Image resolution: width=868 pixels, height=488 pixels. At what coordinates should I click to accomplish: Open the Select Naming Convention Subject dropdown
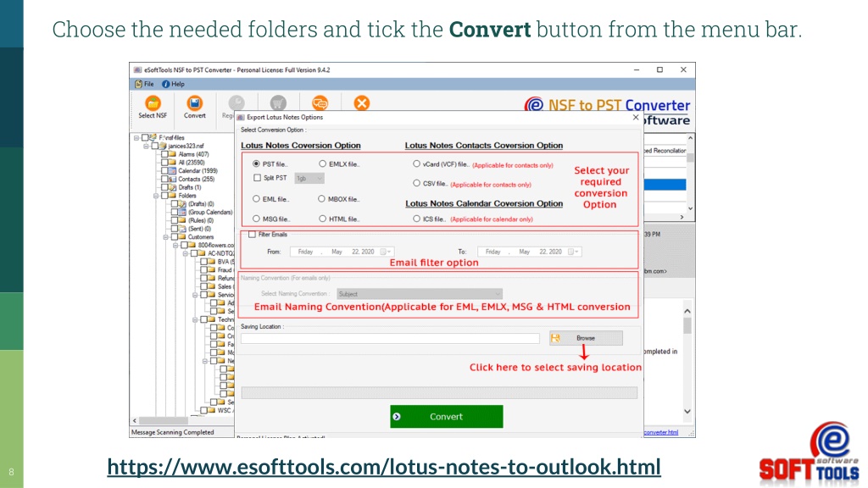click(x=419, y=294)
